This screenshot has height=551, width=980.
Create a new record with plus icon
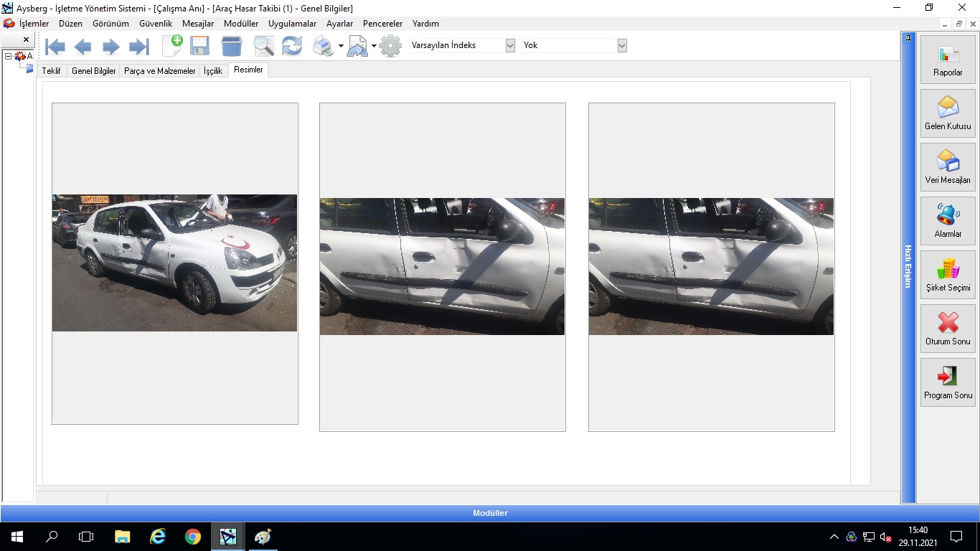pyautogui.click(x=172, y=46)
